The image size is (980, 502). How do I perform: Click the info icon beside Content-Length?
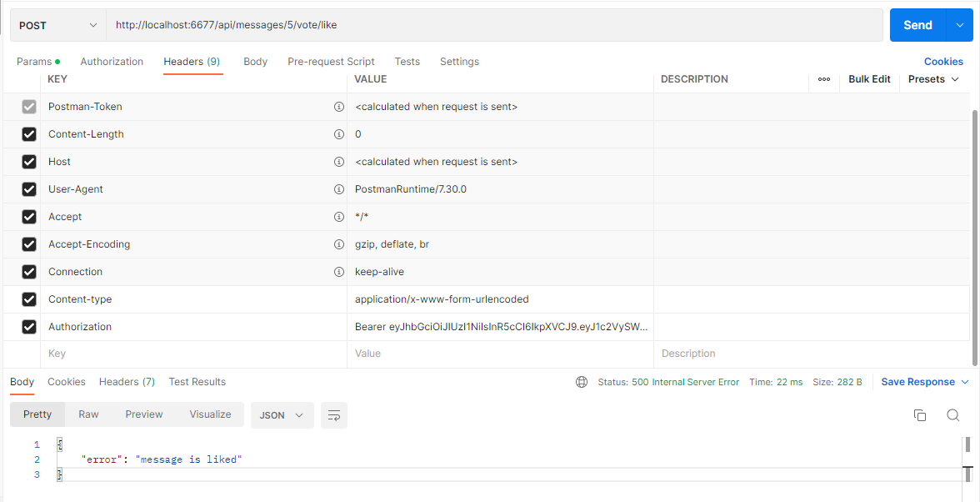339,134
